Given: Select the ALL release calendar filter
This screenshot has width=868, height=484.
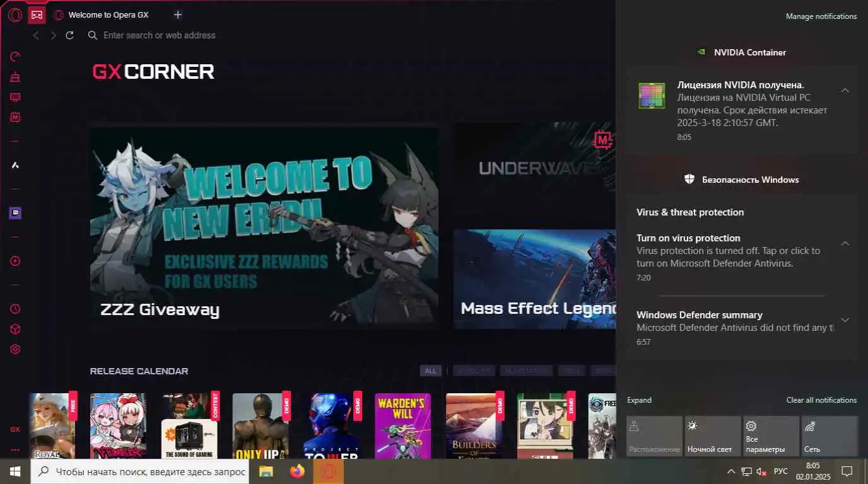Looking at the screenshot, I should tap(431, 371).
